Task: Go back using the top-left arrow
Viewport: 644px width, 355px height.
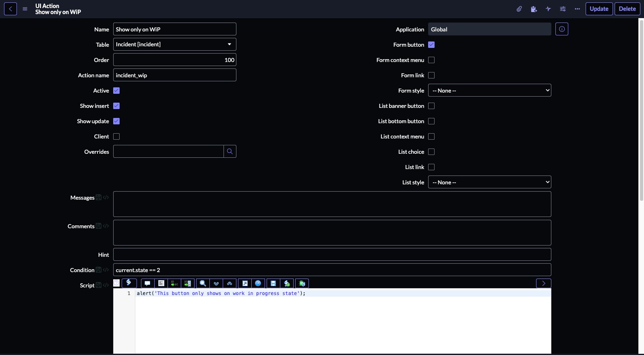Action: click(x=10, y=9)
